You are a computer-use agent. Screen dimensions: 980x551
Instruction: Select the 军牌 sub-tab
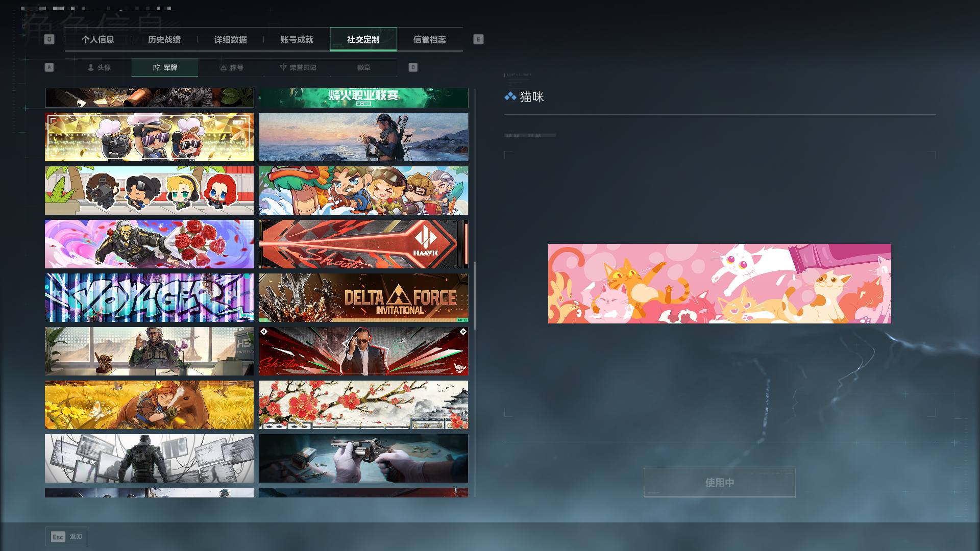click(x=165, y=67)
